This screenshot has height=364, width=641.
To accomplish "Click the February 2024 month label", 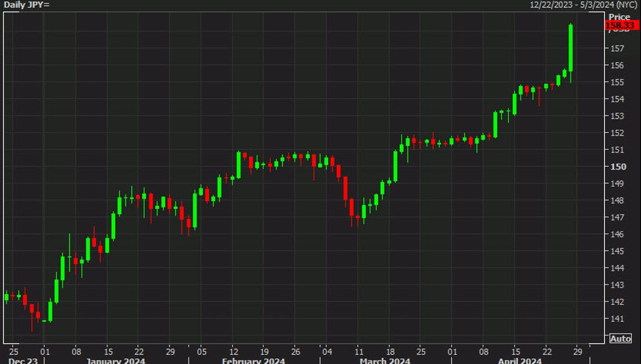I will 254,361.
